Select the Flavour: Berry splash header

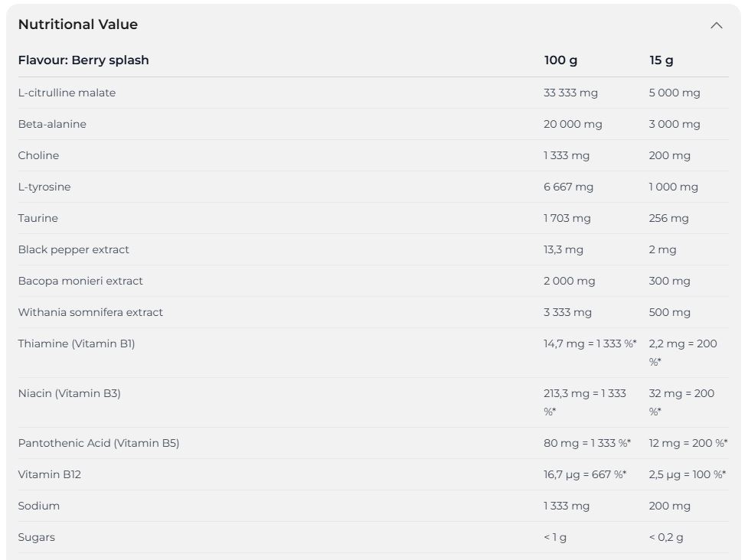pos(83,60)
